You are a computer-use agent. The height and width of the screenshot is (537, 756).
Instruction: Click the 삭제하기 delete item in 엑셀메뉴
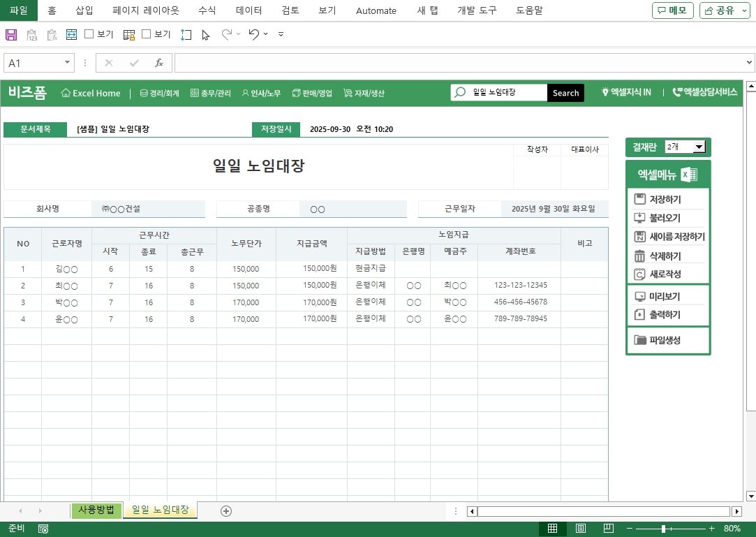click(x=665, y=256)
